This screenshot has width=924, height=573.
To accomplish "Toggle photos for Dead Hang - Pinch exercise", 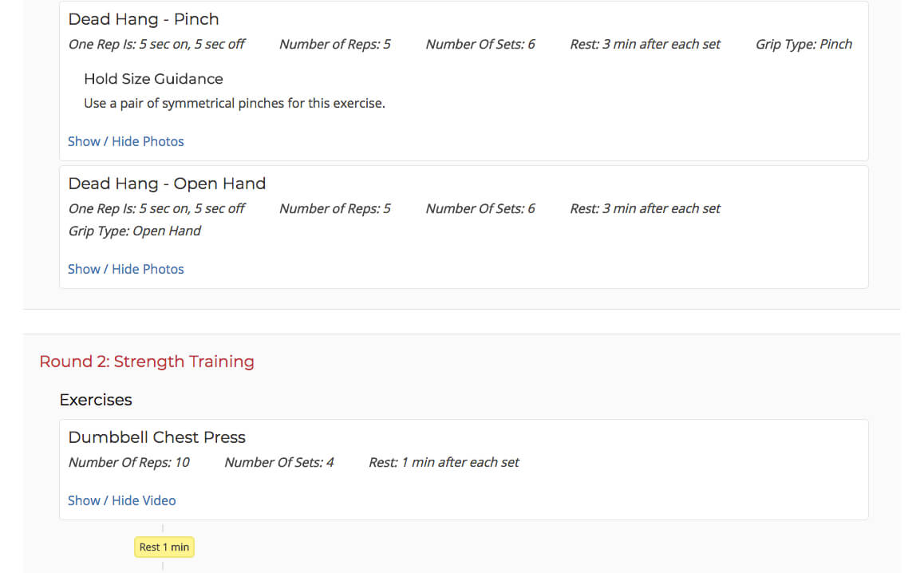I will pos(125,141).
